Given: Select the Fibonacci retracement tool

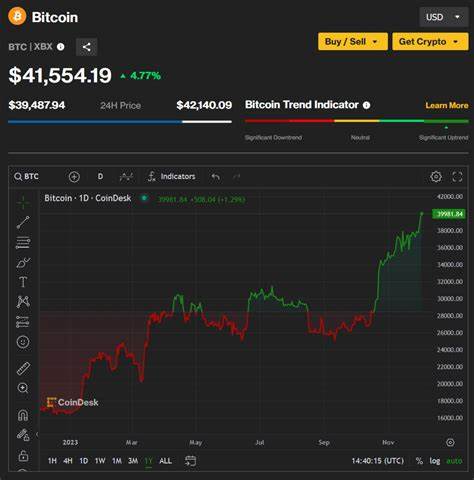Looking at the screenshot, I should (23, 243).
